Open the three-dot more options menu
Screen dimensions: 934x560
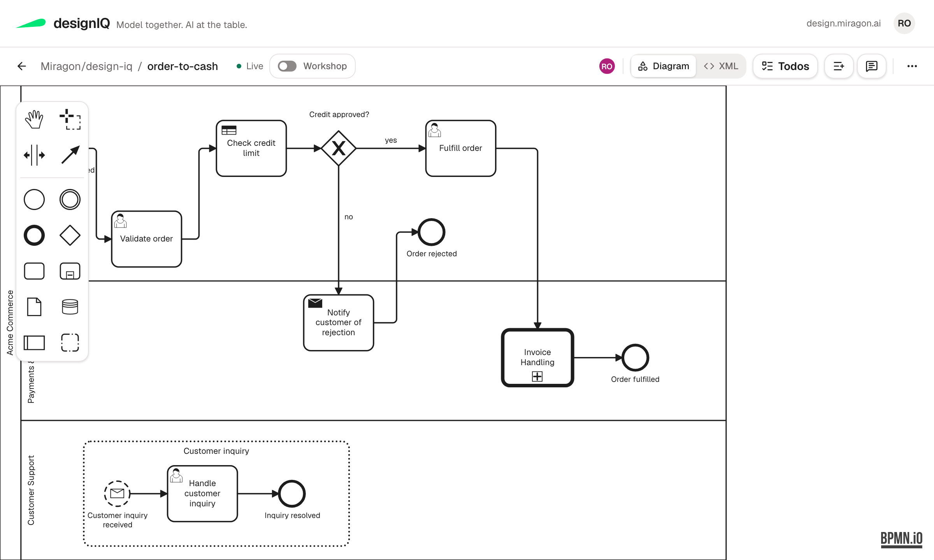point(912,66)
